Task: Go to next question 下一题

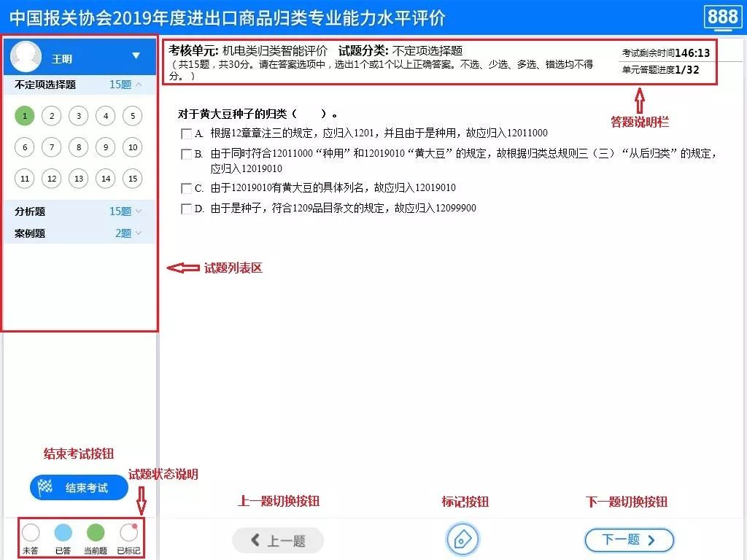Action: 629,540
